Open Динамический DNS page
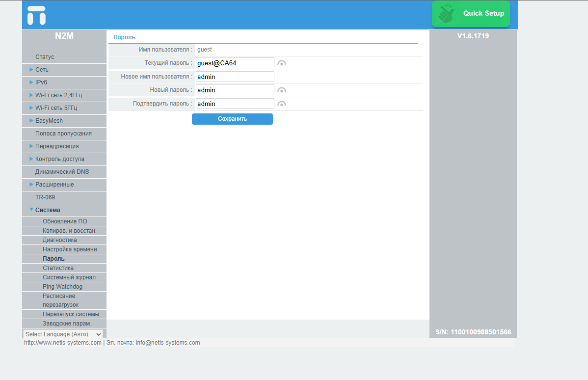This screenshot has width=588, height=380. 62,172
